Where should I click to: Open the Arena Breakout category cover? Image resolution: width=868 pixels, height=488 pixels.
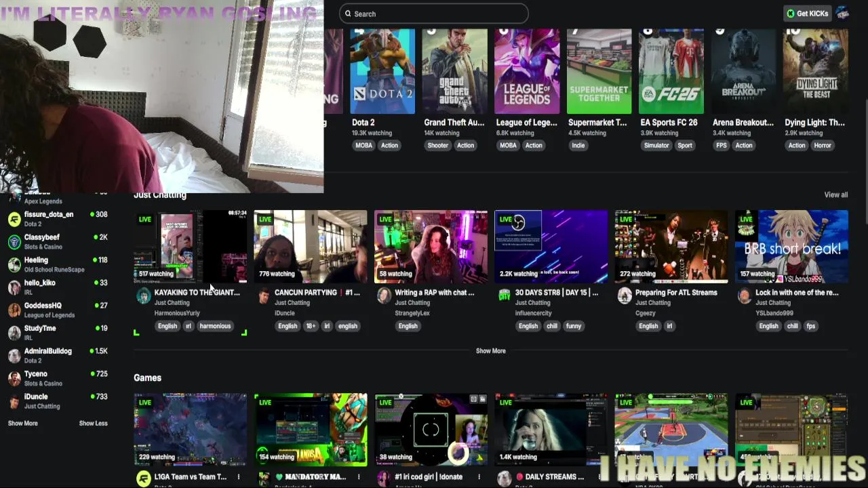(743, 71)
